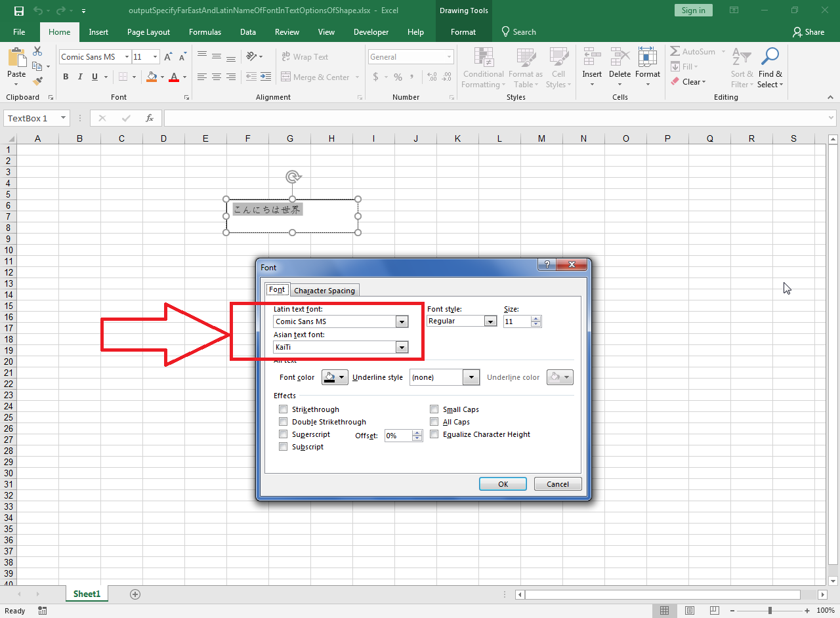Image resolution: width=840 pixels, height=618 pixels.
Task: Toggle Bold formatting in ribbon
Action: 66,77
